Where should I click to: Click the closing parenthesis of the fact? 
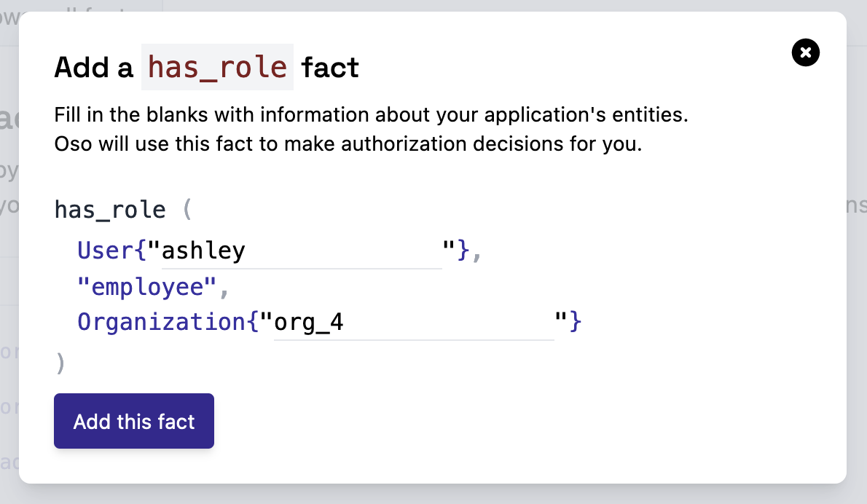tap(60, 363)
